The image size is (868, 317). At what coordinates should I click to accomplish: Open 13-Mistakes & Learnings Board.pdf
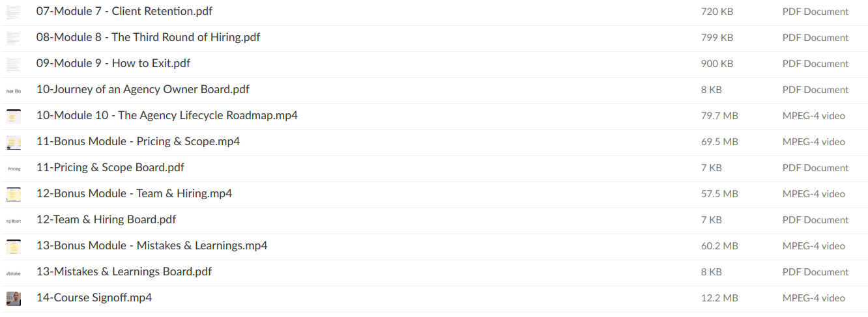tap(124, 272)
